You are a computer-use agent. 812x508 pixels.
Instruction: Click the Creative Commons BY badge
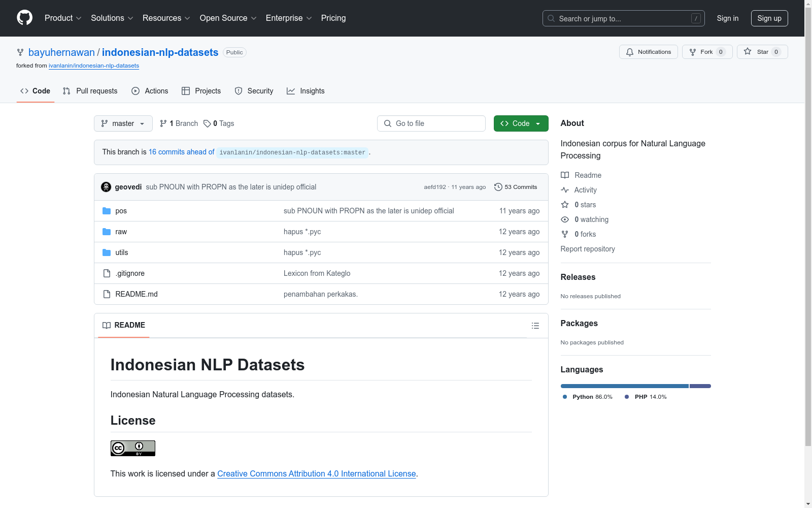point(133,448)
